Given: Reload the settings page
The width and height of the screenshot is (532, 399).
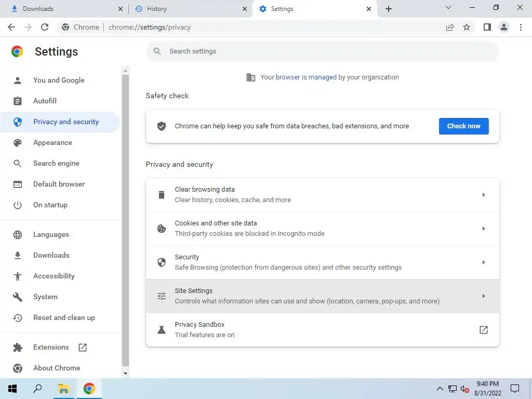Looking at the screenshot, I should (x=45, y=27).
